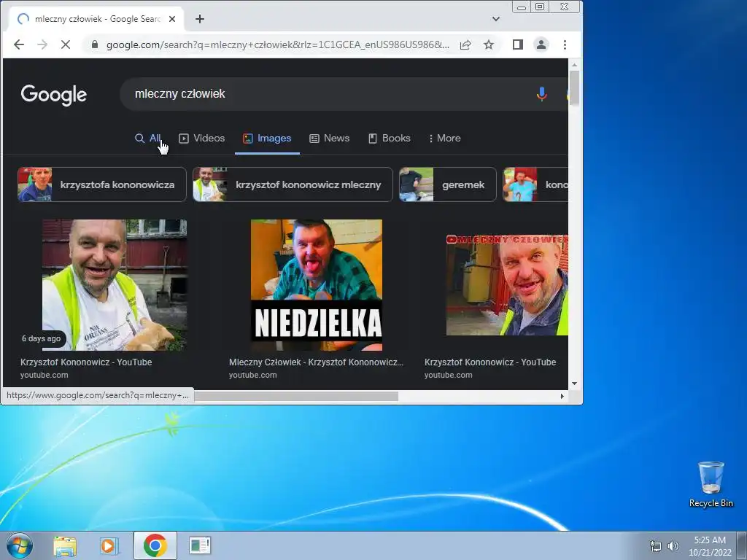Expand the More search options menu
Screen dimensions: 747x560
[444, 138]
